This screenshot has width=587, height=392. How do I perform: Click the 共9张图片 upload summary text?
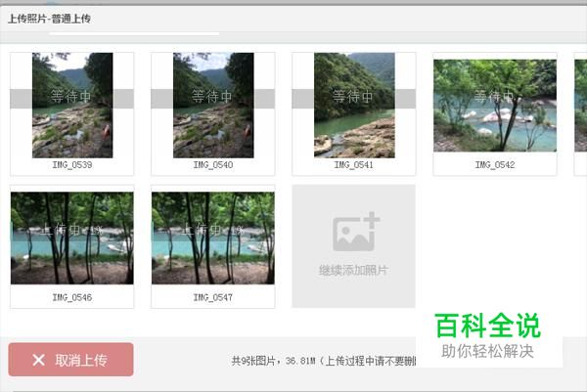pyautogui.click(x=324, y=361)
